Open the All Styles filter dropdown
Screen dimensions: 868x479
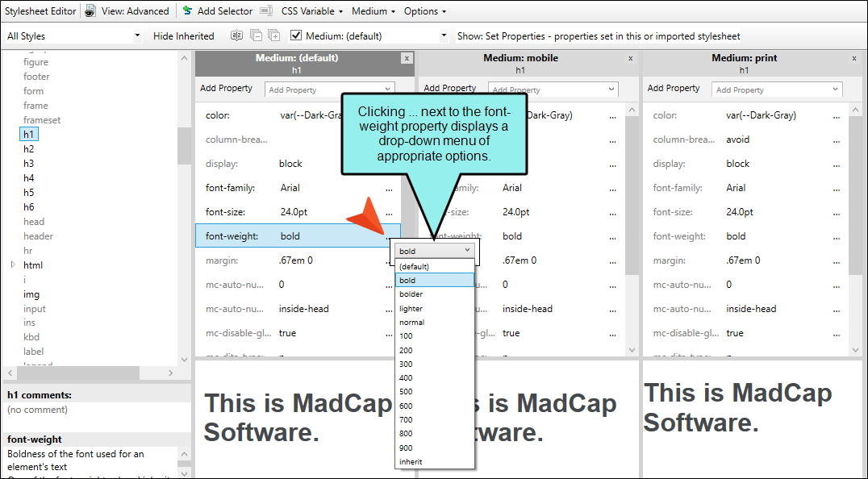pyautogui.click(x=137, y=36)
